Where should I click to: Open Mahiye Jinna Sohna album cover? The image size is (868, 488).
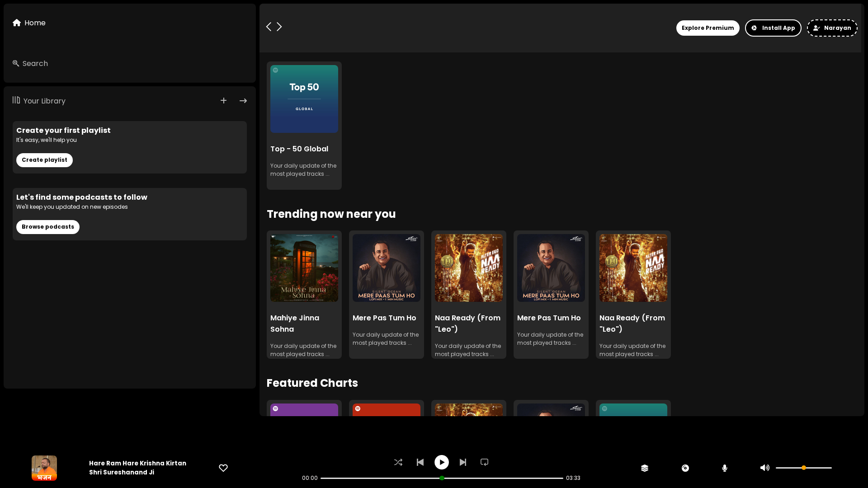pyautogui.click(x=304, y=268)
